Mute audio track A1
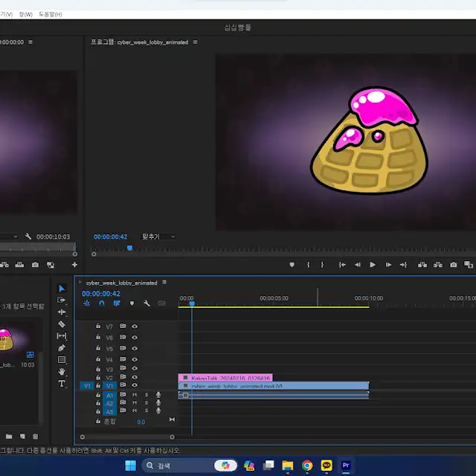This screenshot has width=476, height=476. click(x=135, y=395)
